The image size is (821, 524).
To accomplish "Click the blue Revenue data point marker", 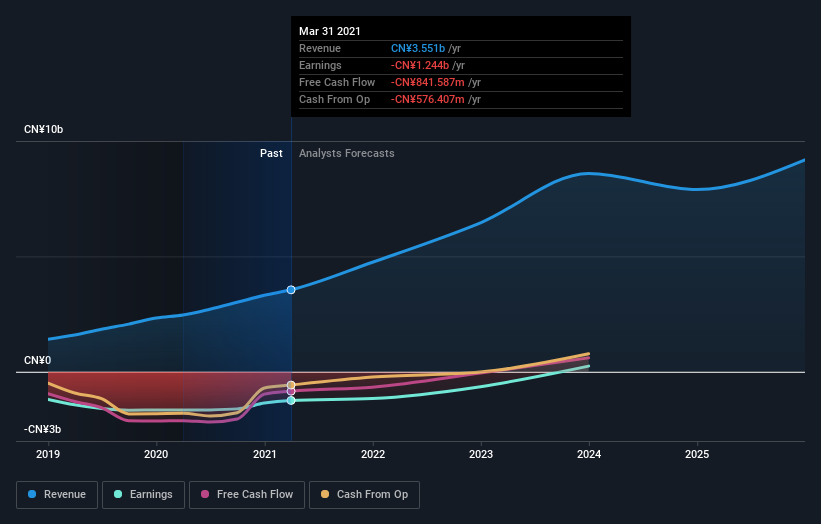I will click(291, 289).
